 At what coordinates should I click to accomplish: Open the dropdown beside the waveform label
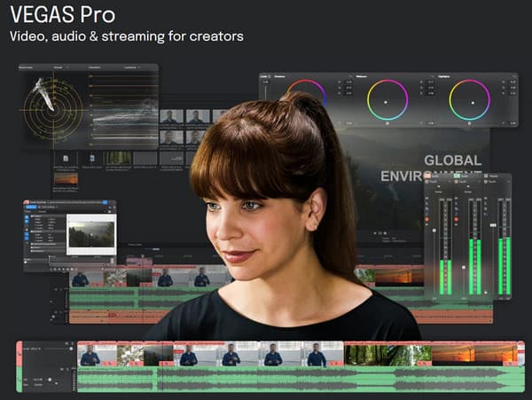139,67
